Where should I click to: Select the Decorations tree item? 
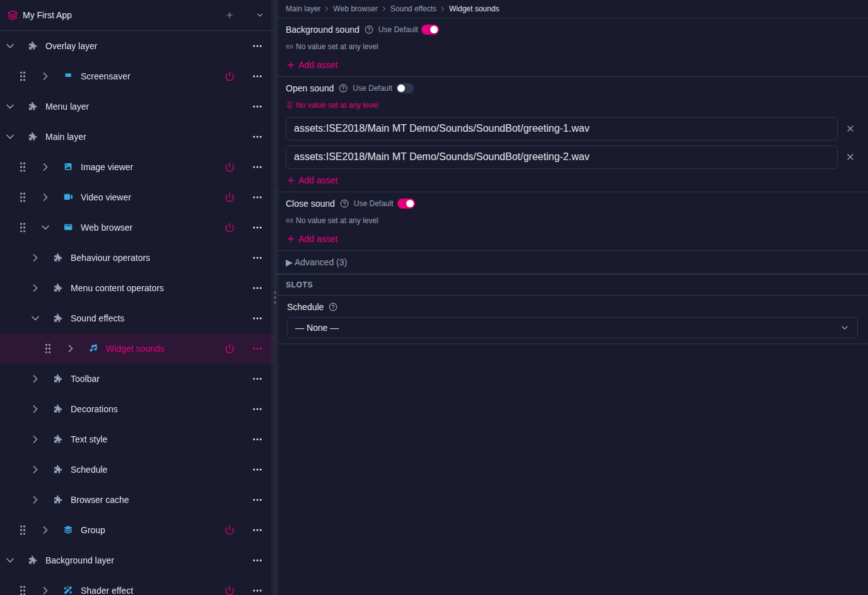[94, 409]
